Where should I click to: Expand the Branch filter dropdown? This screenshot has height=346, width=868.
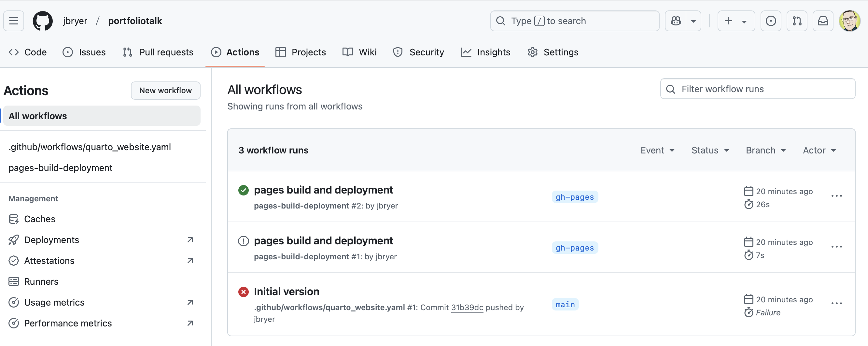point(765,150)
